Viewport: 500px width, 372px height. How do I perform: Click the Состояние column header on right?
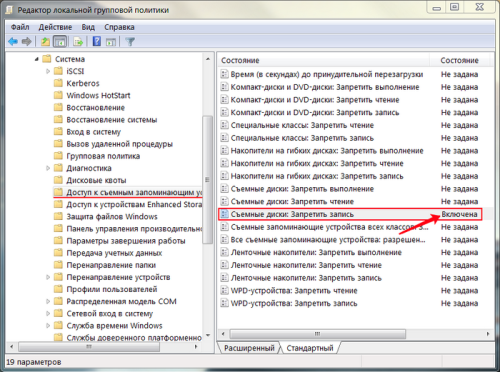[x=459, y=60]
